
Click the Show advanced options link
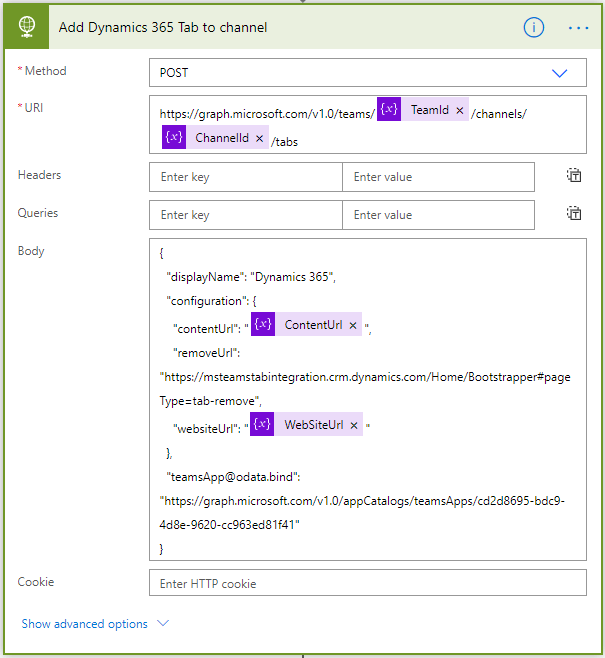click(85, 624)
